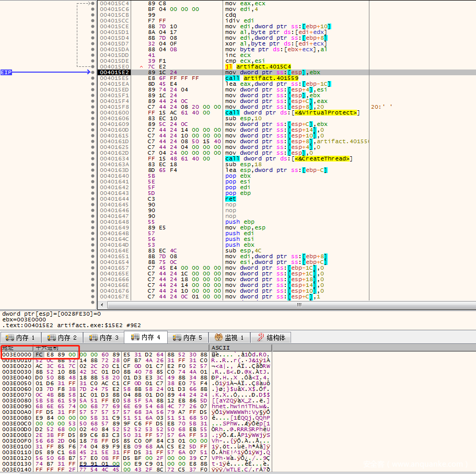Click the 十六进制 hex column header
This screenshot has width=476, height=474.
[47, 348]
